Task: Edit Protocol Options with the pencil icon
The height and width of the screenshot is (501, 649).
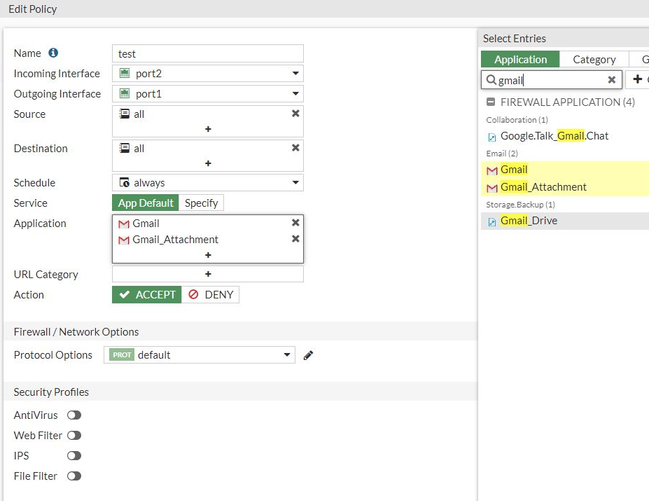Action: (309, 355)
